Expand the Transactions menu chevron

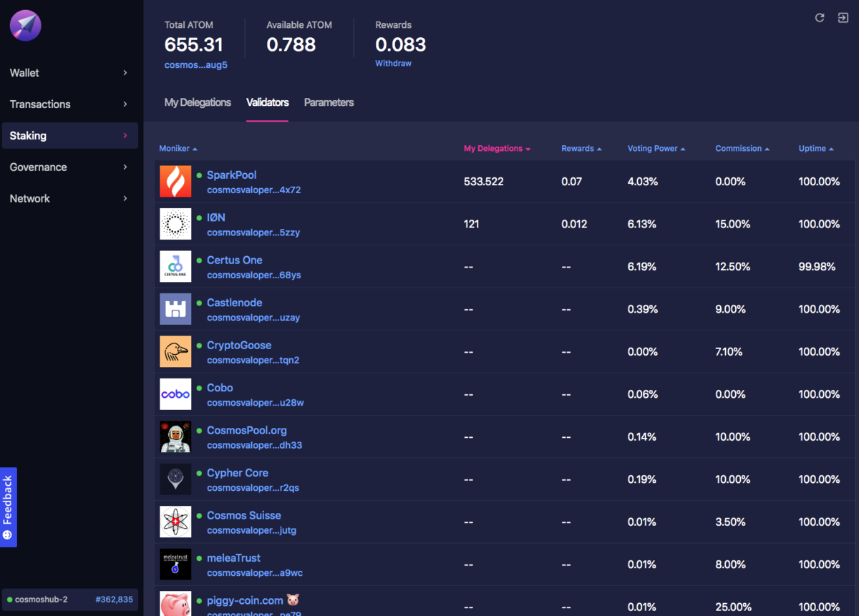pos(125,104)
